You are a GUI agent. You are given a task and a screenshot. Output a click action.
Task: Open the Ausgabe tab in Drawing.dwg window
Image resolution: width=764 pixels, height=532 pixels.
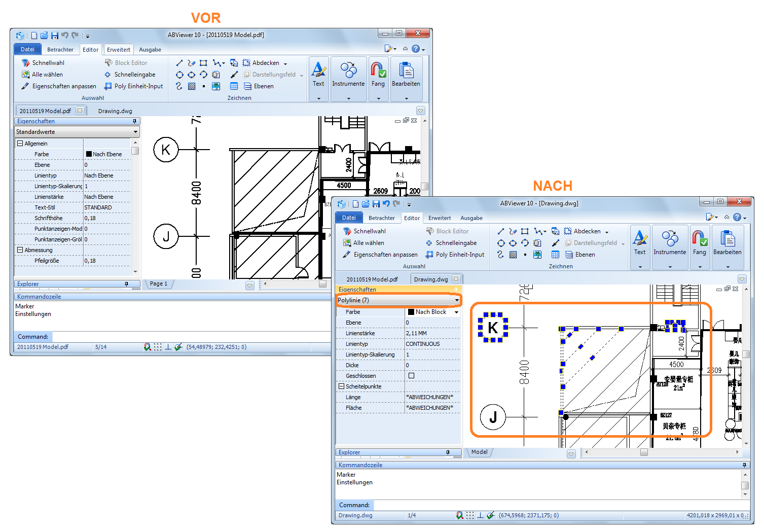tap(471, 218)
